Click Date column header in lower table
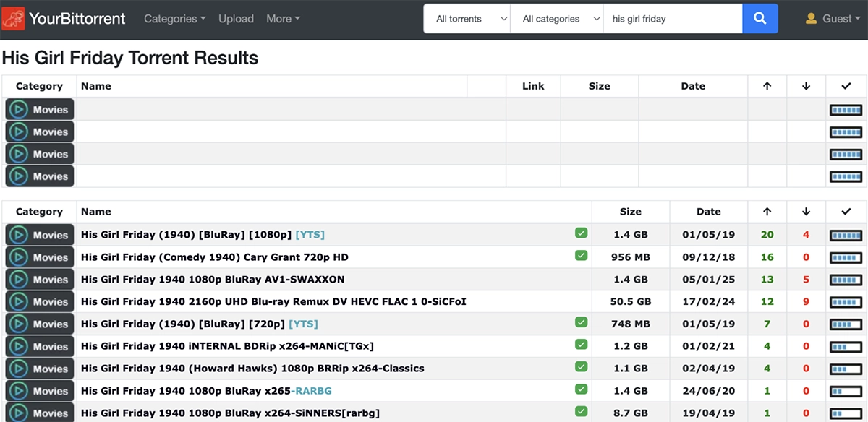Screen dimensions: 868x422 coord(709,212)
